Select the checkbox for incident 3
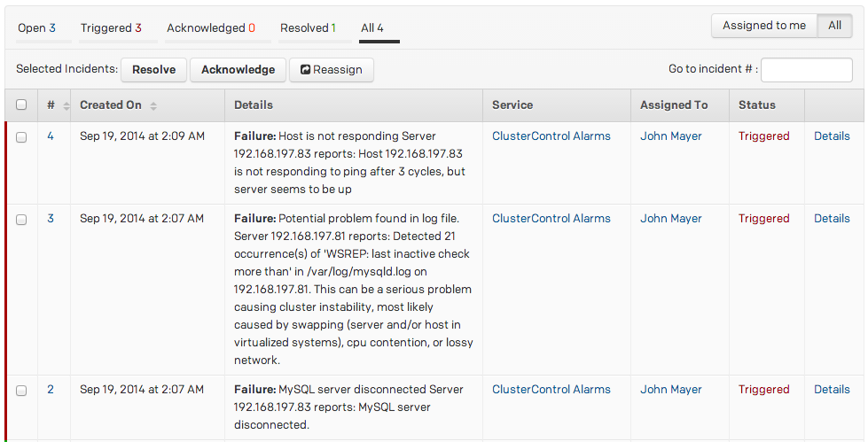The width and height of the screenshot is (868, 442). [x=21, y=220]
